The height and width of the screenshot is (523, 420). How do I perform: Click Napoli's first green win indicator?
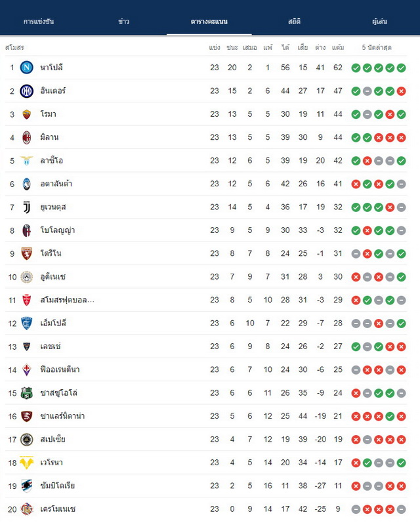point(356,68)
